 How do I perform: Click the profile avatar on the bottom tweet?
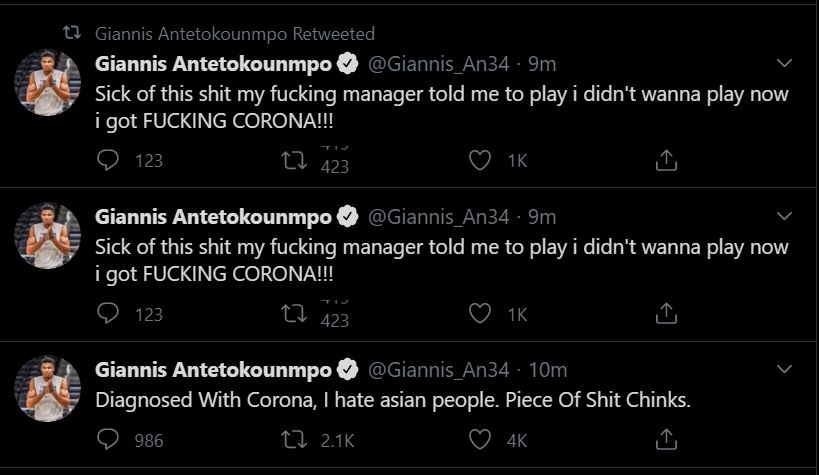[x=47, y=388]
